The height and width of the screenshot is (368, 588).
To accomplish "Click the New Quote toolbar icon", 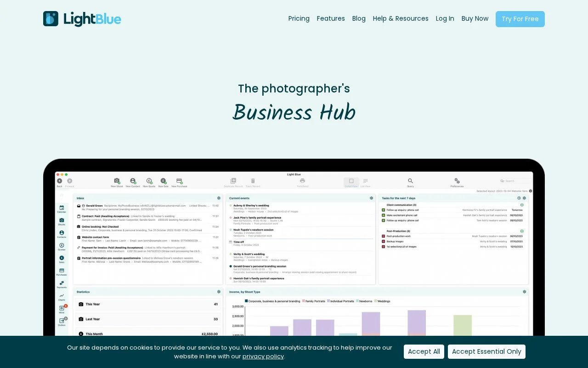I will coord(149,181).
